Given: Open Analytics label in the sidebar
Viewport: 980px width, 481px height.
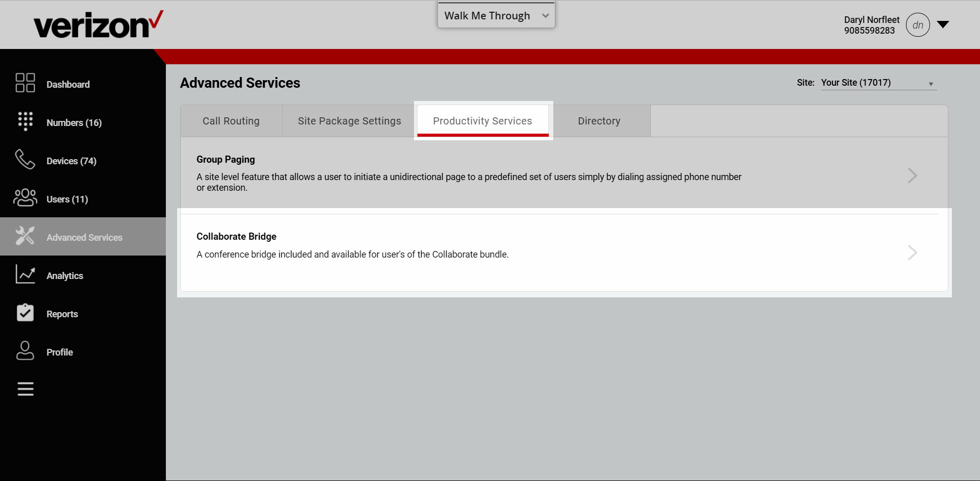Looking at the screenshot, I should pyautogui.click(x=65, y=275).
